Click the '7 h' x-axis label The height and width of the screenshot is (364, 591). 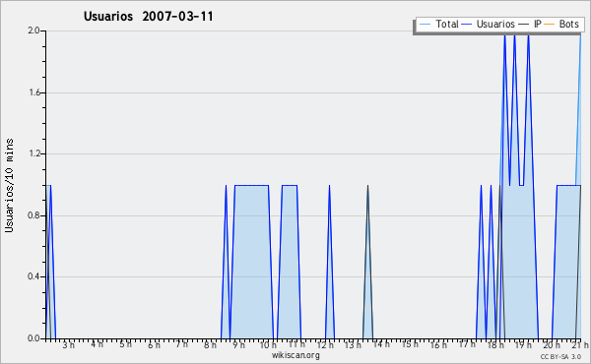[x=182, y=343]
